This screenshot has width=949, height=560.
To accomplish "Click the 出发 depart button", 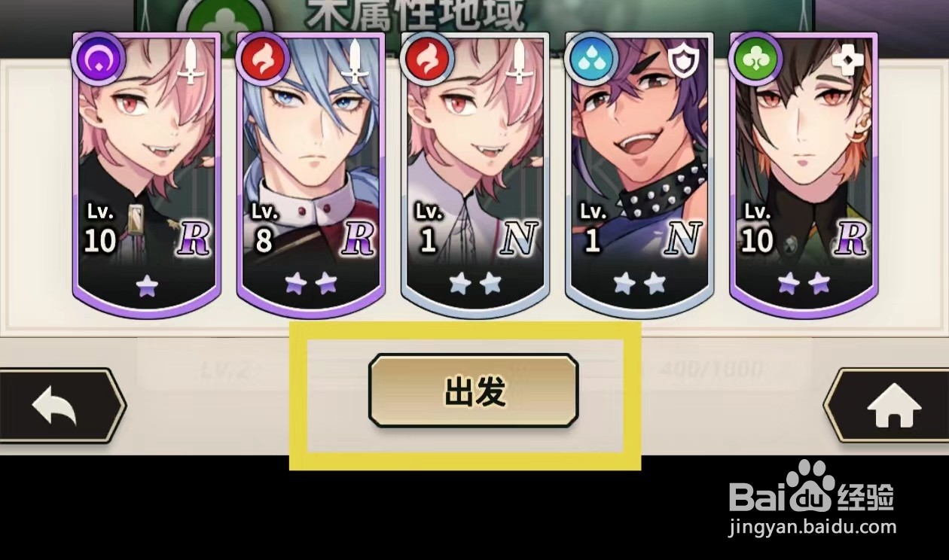I will [x=473, y=391].
